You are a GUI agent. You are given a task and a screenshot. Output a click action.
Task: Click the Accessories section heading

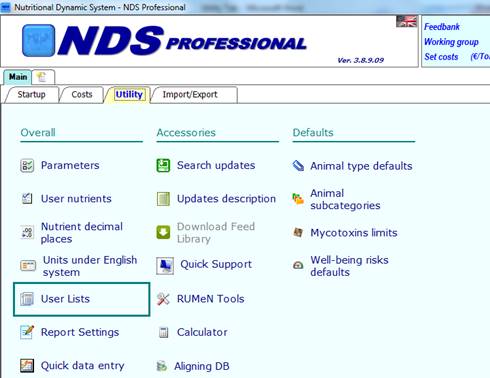pyautogui.click(x=186, y=133)
